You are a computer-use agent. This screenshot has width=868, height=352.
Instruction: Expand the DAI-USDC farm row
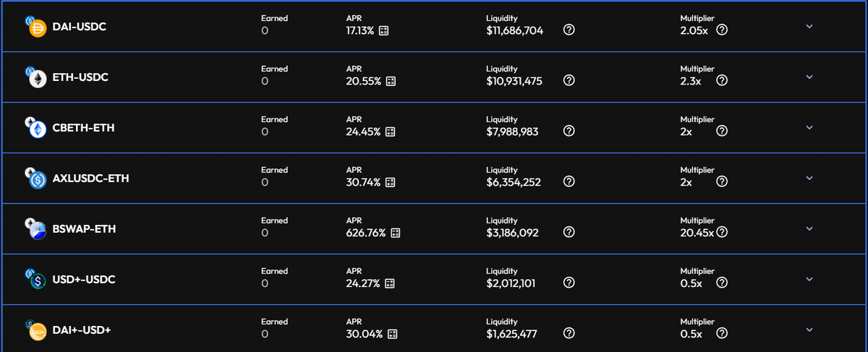(809, 27)
